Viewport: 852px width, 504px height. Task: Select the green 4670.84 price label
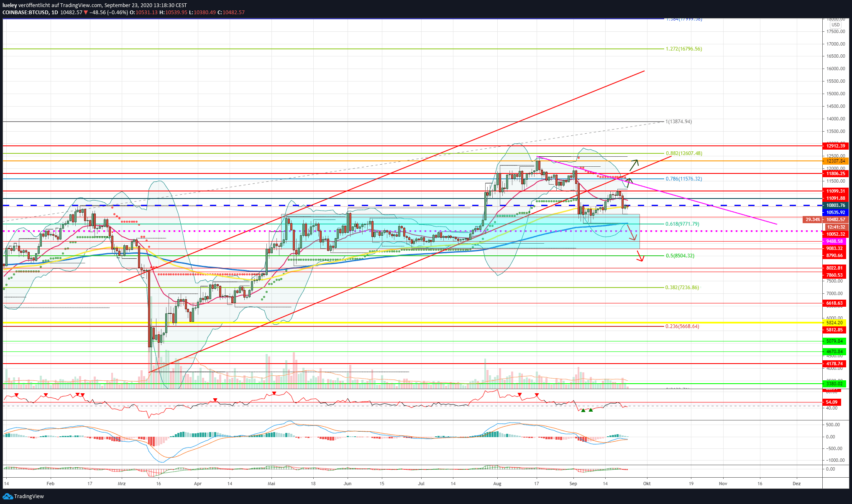[835, 351]
